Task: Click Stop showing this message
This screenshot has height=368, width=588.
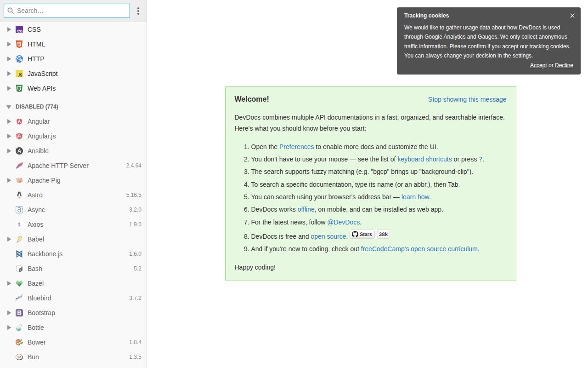Action: [x=467, y=99]
